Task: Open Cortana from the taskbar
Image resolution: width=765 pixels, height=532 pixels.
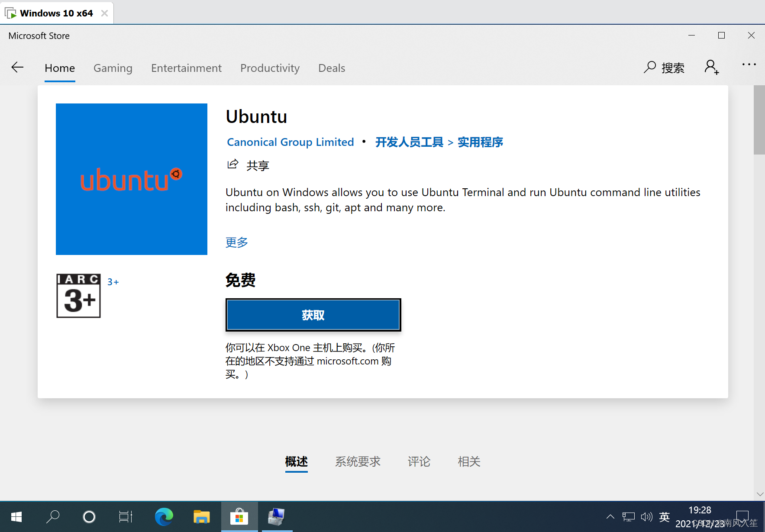Action: (89, 517)
